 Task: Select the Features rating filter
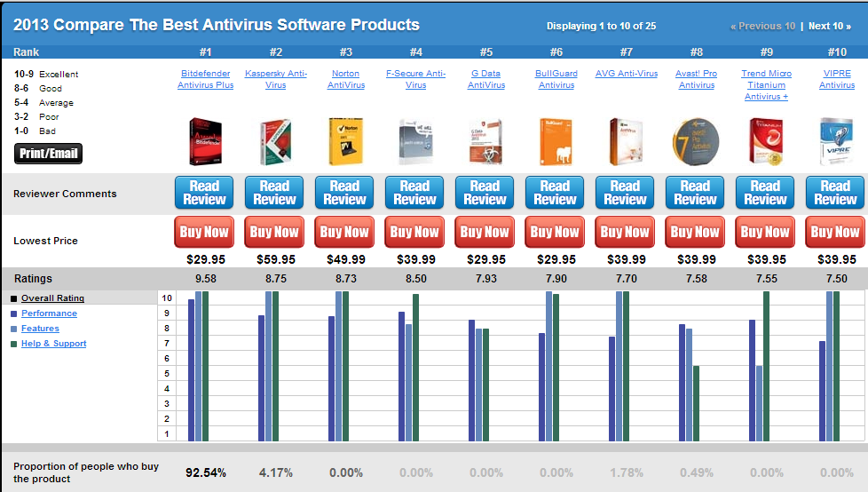(40, 329)
